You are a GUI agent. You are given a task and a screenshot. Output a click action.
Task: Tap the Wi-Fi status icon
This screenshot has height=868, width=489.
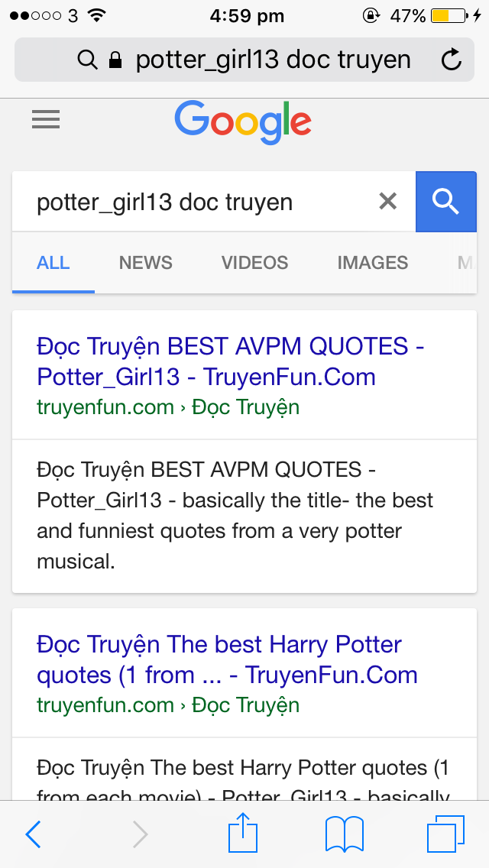click(x=97, y=15)
